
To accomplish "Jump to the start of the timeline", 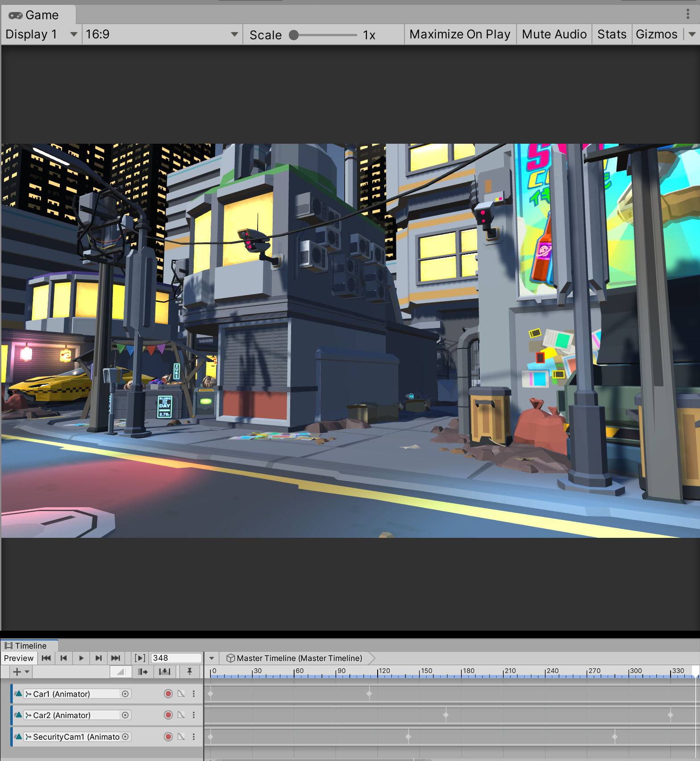I will tap(46, 658).
